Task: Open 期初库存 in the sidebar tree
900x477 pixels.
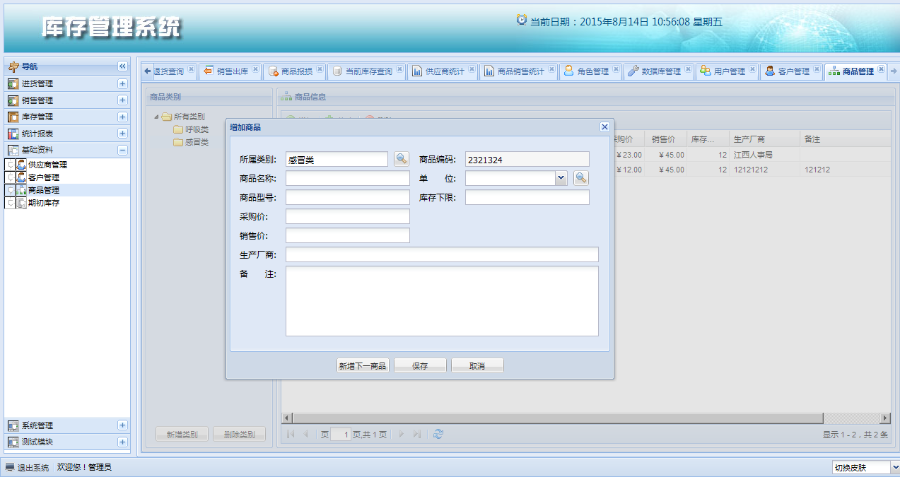Action: click(44, 203)
